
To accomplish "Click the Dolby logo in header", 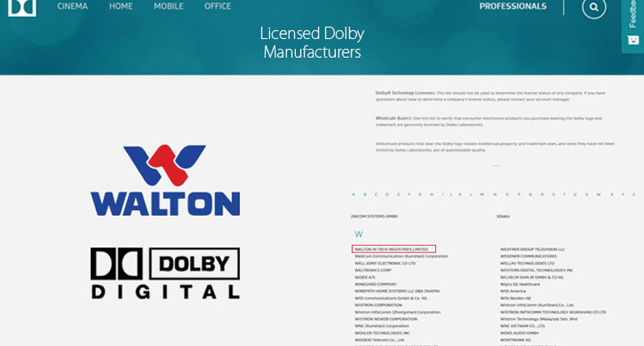I will pyautogui.click(x=22, y=7).
